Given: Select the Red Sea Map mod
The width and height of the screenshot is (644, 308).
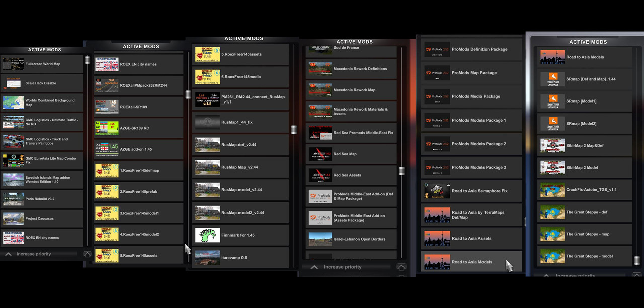Looking at the screenshot, I should [352, 154].
